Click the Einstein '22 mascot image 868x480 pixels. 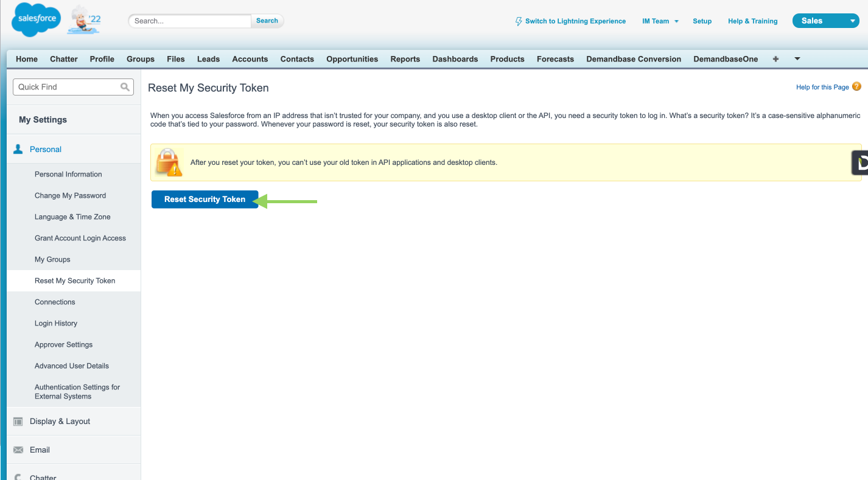point(85,19)
